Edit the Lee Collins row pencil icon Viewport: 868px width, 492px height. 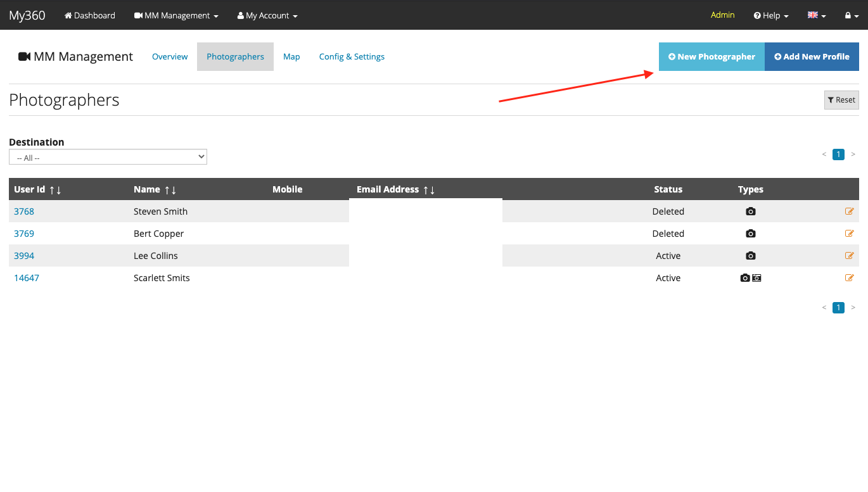coord(850,256)
